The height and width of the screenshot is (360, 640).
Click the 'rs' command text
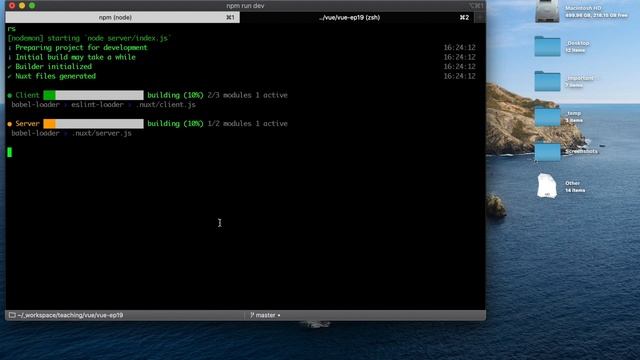(x=11, y=29)
